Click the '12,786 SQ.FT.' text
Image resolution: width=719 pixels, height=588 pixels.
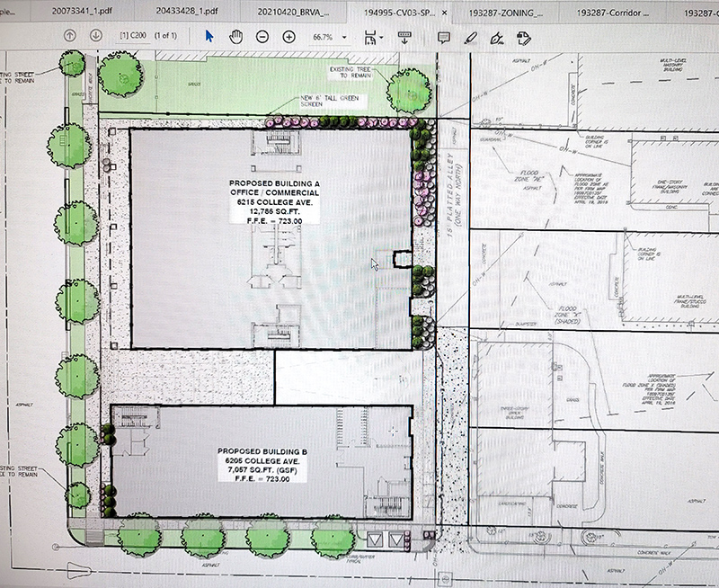(274, 211)
